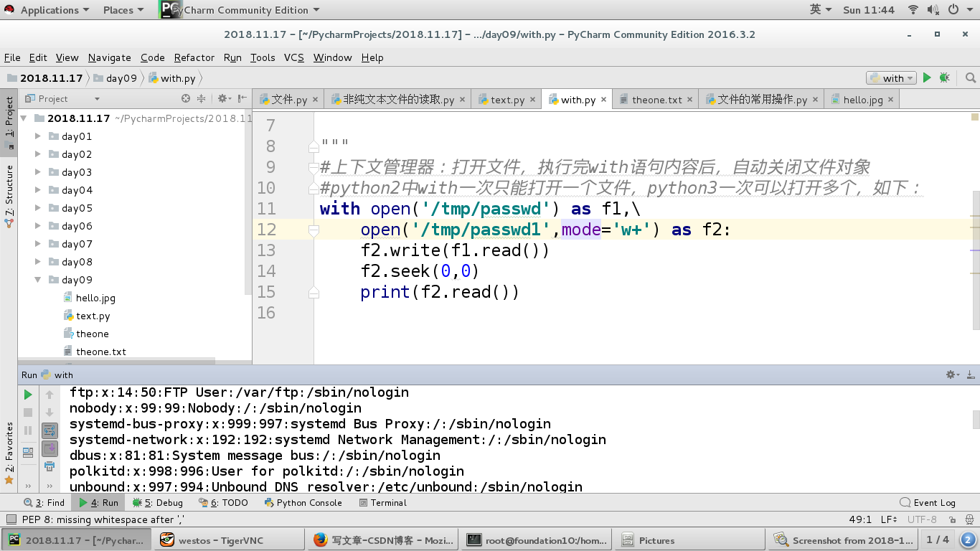Toggle scroll-to-end in the Run console
The height and width of the screenshot is (551, 980).
click(50, 448)
